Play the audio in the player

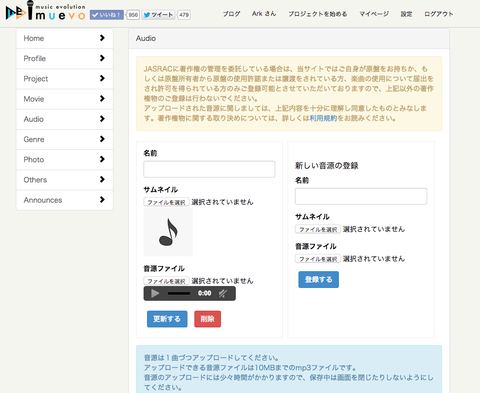tap(155, 293)
